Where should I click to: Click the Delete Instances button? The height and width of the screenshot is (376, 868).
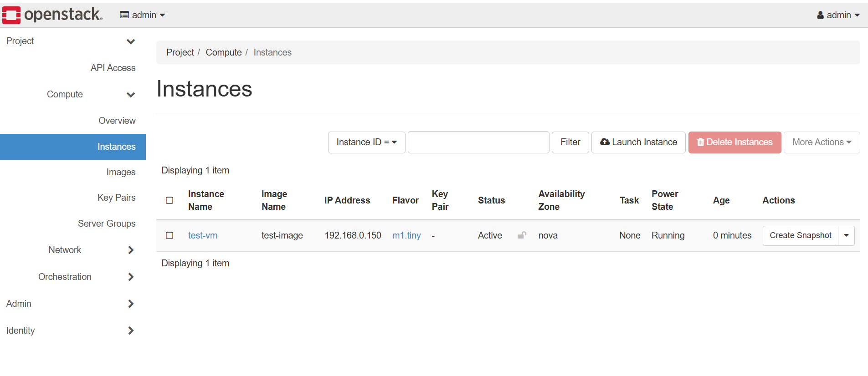click(x=734, y=142)
